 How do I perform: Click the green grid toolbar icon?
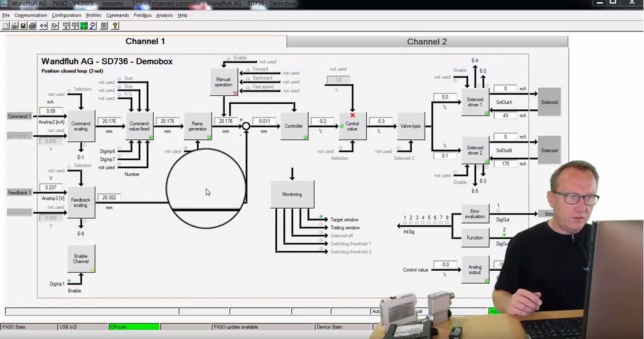[84, 26]
